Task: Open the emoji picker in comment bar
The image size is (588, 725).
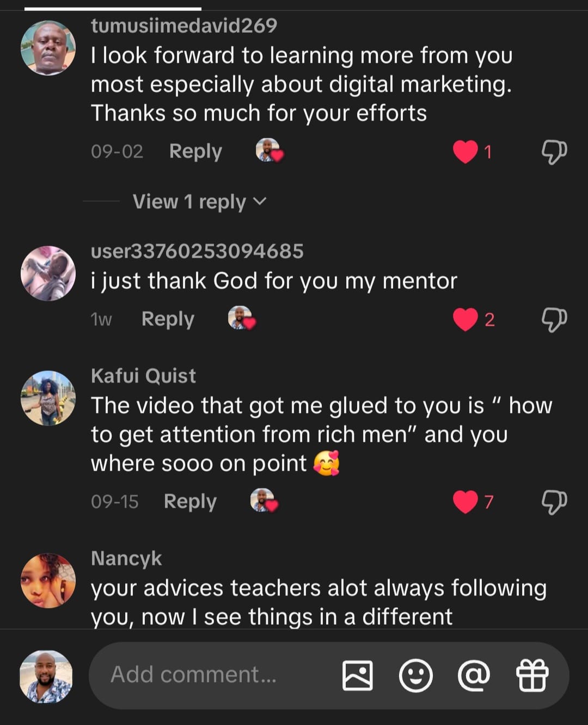Action: [x=415, y=675]
